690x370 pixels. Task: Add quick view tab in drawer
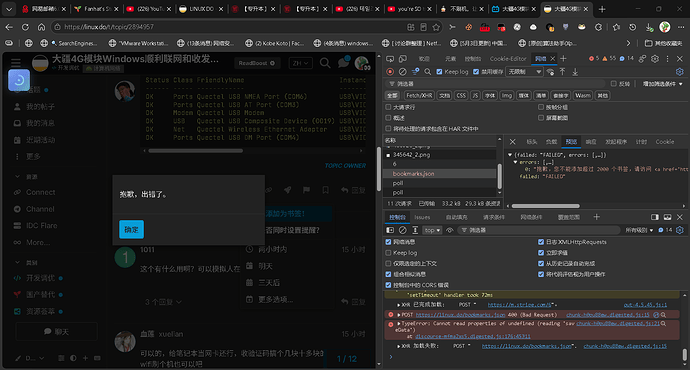coord(596,217)
